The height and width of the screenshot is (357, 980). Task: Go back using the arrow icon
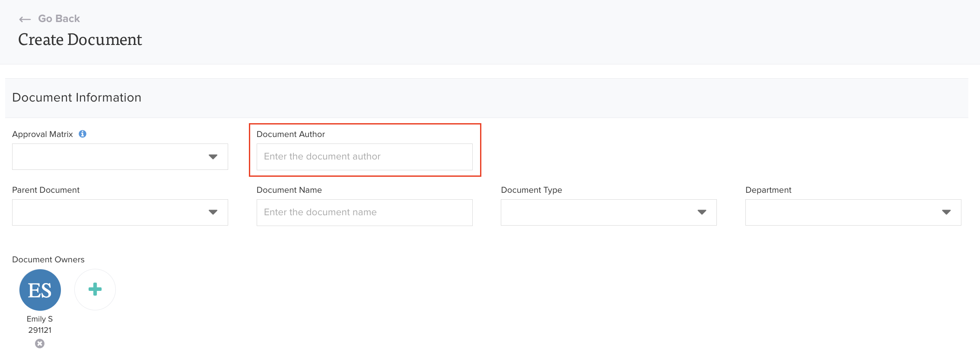pyautogui.click(x=25, y=19)
